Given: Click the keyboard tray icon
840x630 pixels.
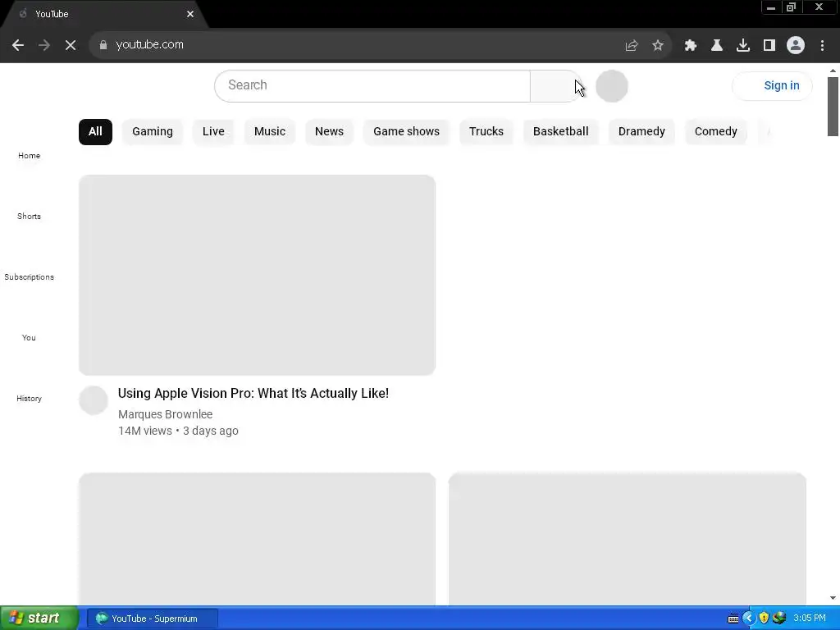Looking at the screenshot, I should pos(733,619).
